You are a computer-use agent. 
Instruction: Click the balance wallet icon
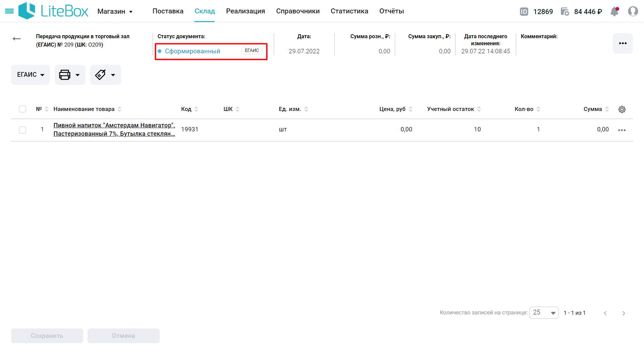(565, 12)
